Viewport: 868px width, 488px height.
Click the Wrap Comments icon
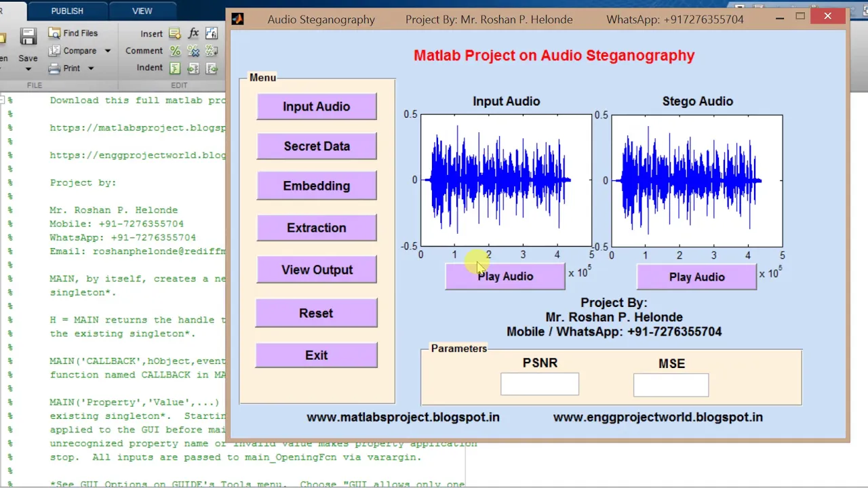click(x=212, y=51)
